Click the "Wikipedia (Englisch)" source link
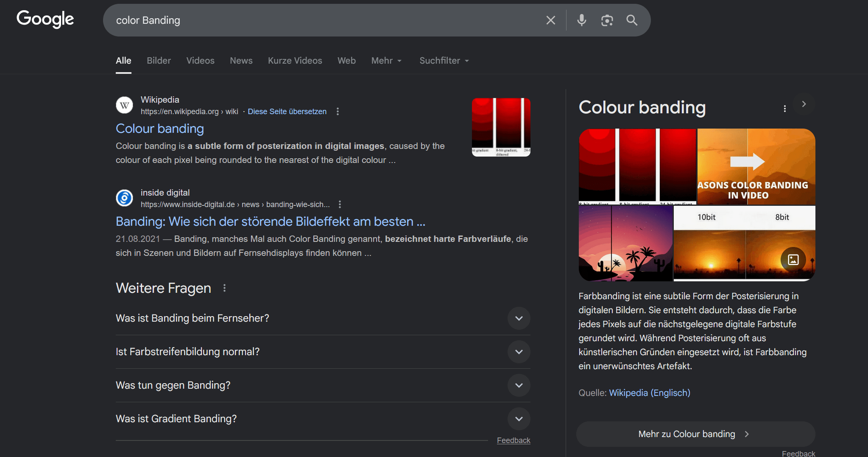The width and height of the screenshot is (868, 457). point(650,393)
